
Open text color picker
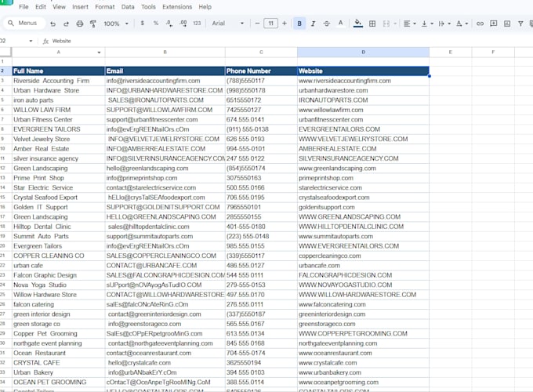tap(340, 23)
